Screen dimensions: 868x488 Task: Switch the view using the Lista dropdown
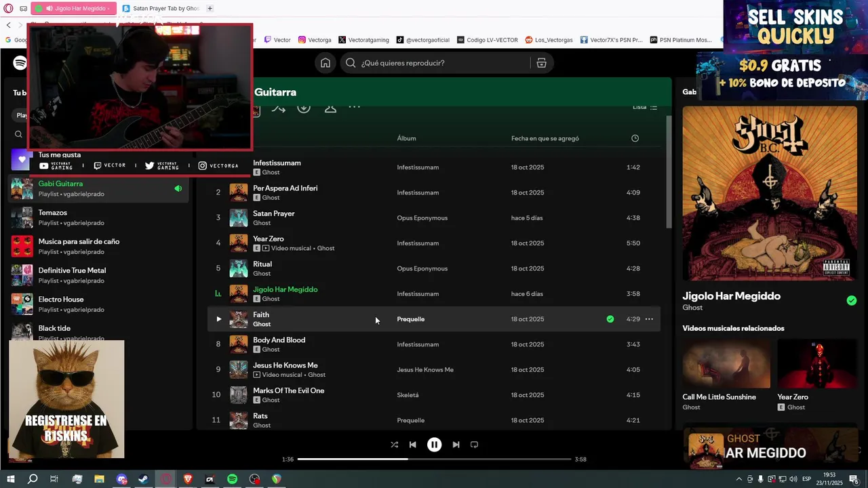(645, 107)
